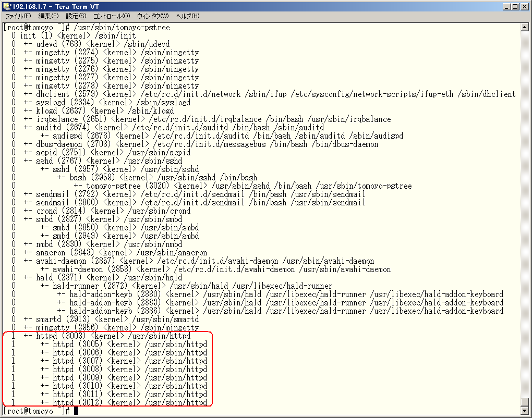Click the vertical scrollbar track

click(525, 215)
